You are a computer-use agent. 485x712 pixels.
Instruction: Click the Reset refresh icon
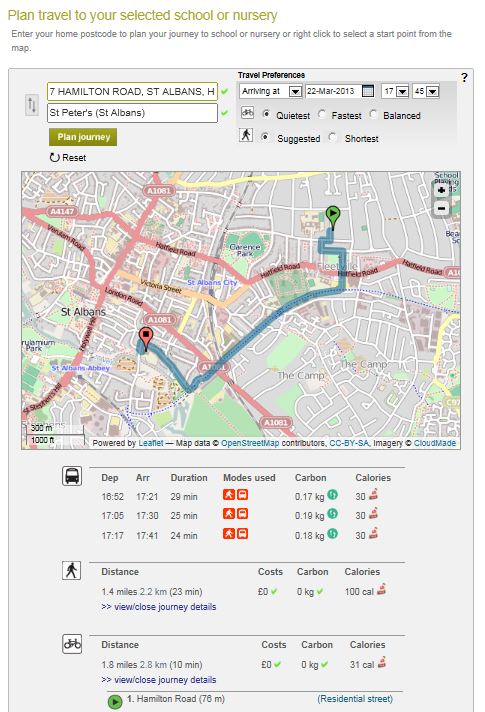(54, 158)
